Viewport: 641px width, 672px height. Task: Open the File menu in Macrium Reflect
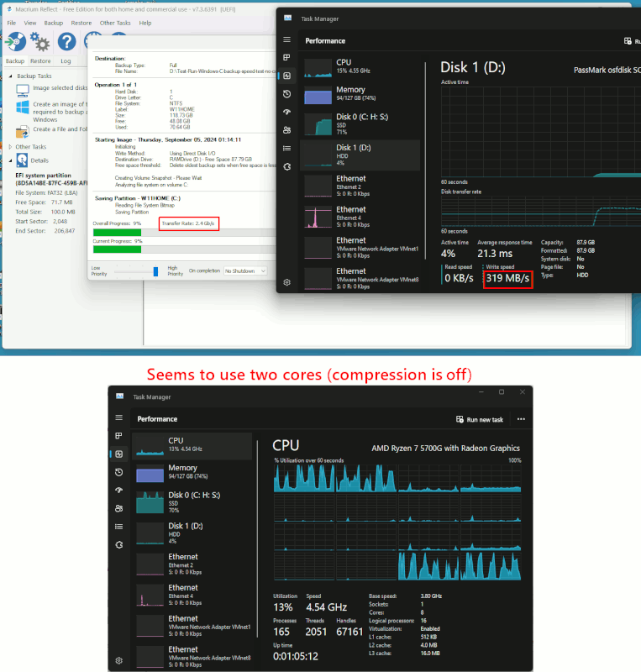click(12, 23)
